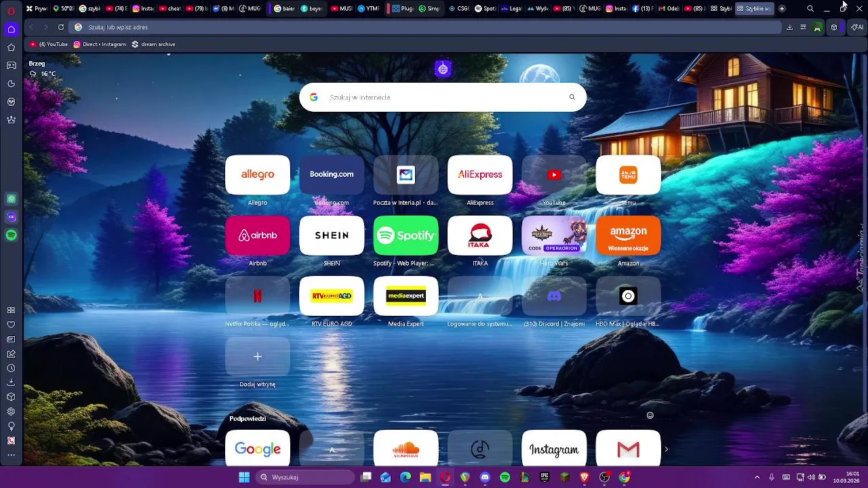Open Easy Setup sliders icon in the toolbar
Screen dimensions: 868x488
(803, 27)
